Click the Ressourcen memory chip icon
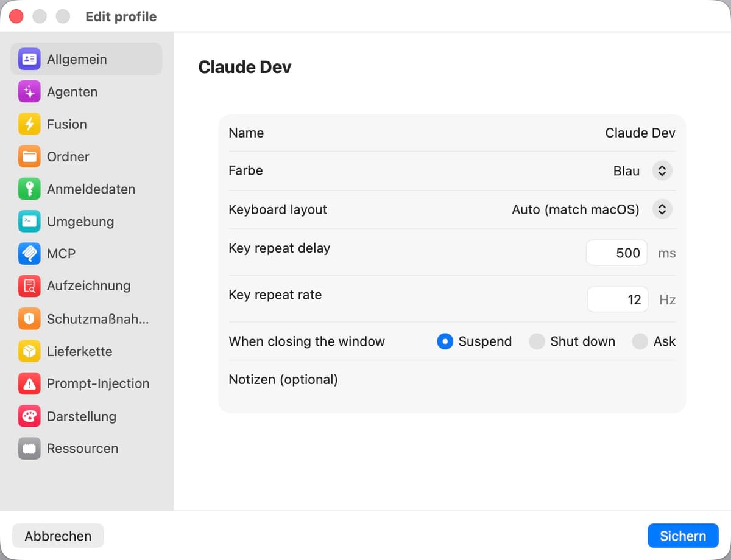This screenshot has height=560, width=731. (x=29, y=449)
